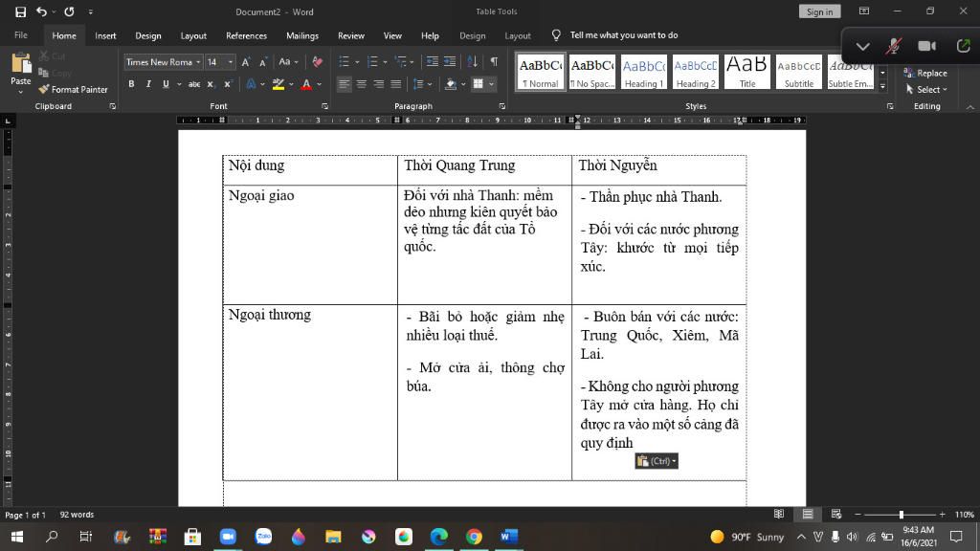Open the Paste Options (Ctrl) dropdown
This screenshot has height=551, width=980.
pos(657,461)
